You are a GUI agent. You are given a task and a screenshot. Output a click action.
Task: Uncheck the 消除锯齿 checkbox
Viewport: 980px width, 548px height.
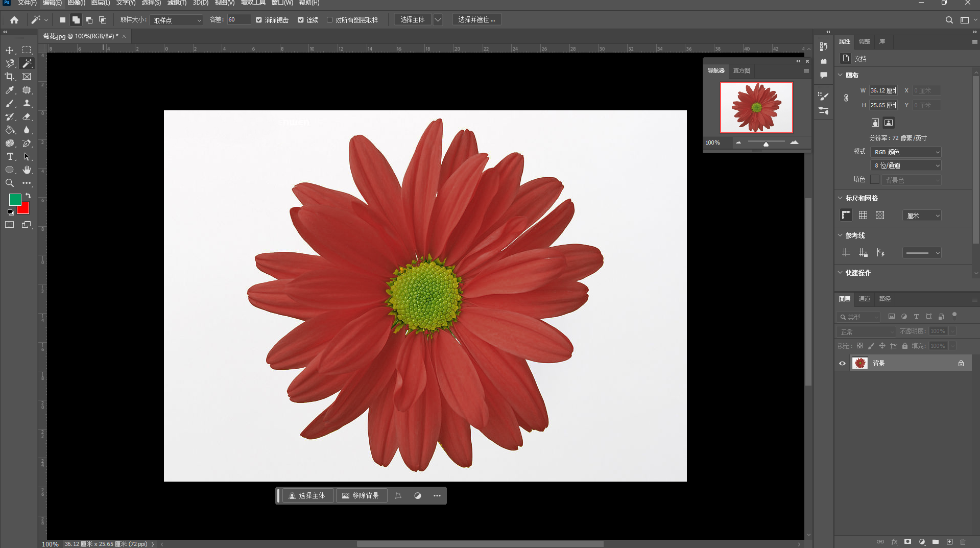coord(259,20)
